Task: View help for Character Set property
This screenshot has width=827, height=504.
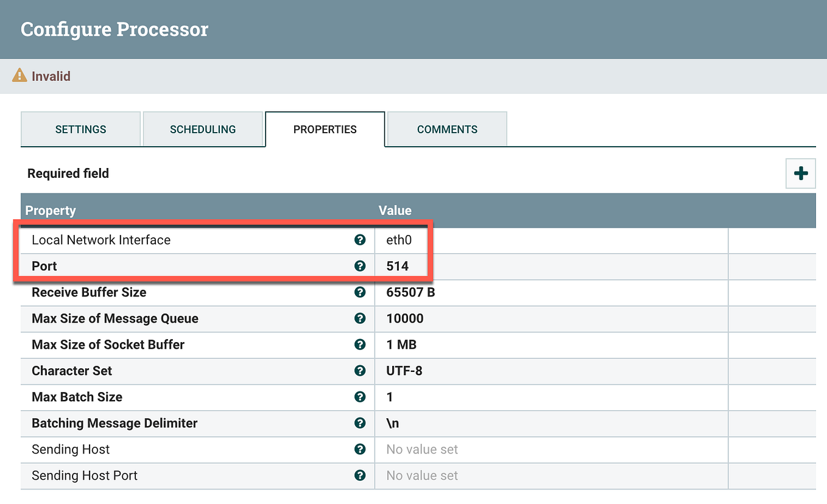Action: [x=360, y=371]
